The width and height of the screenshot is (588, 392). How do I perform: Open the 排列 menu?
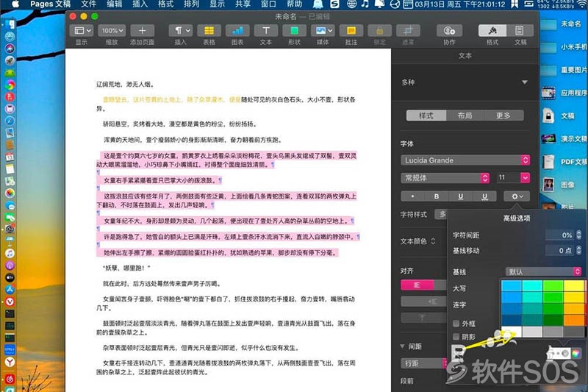tap(191, 4)
